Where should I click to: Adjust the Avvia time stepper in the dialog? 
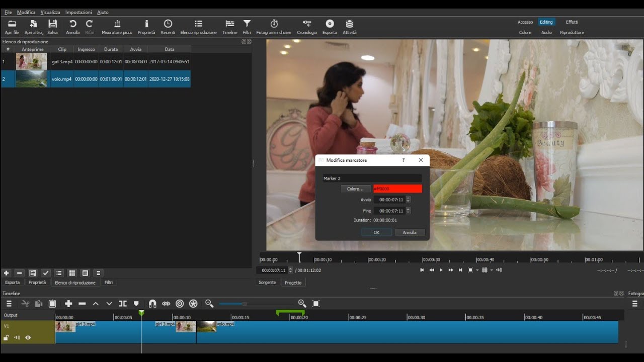(x=408, y=200)
